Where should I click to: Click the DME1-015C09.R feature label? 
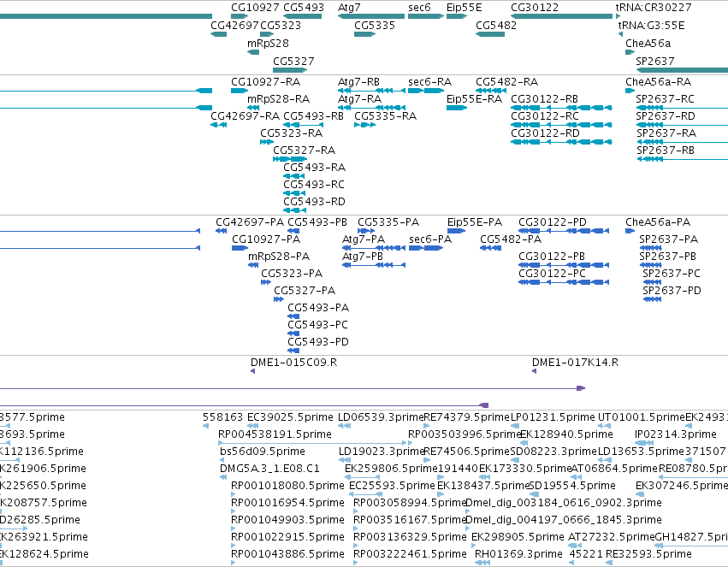(x=294, y=363)
